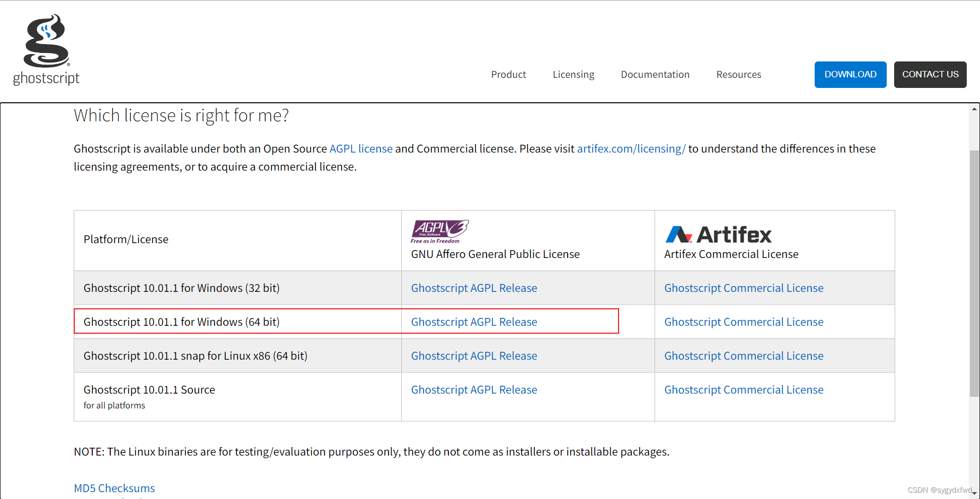Click 'Which license is right for me?' heading

[x=181, y=115]
